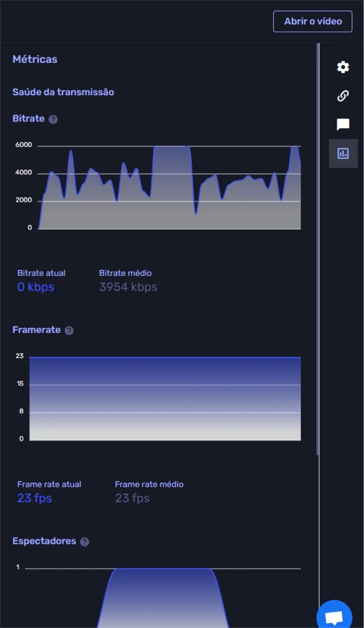Click the 3954 kbps average bitrate value

(128, 287)
